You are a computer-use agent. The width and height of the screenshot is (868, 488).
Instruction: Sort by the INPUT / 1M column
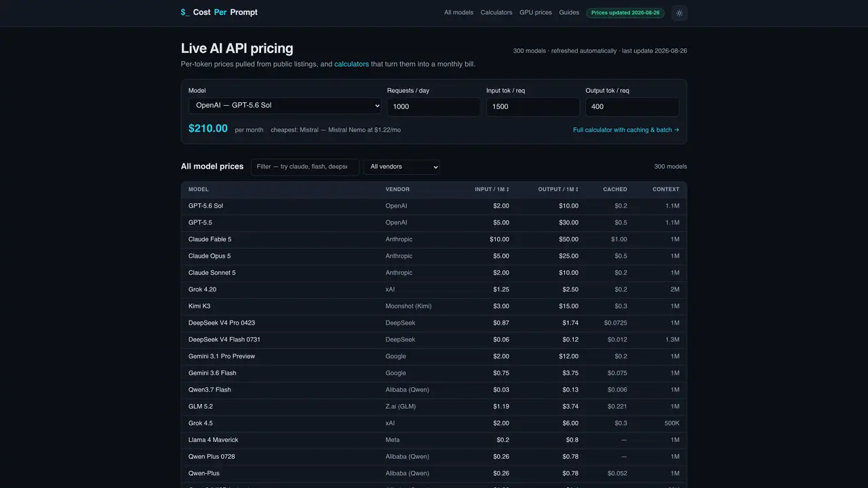click(492, 190)
